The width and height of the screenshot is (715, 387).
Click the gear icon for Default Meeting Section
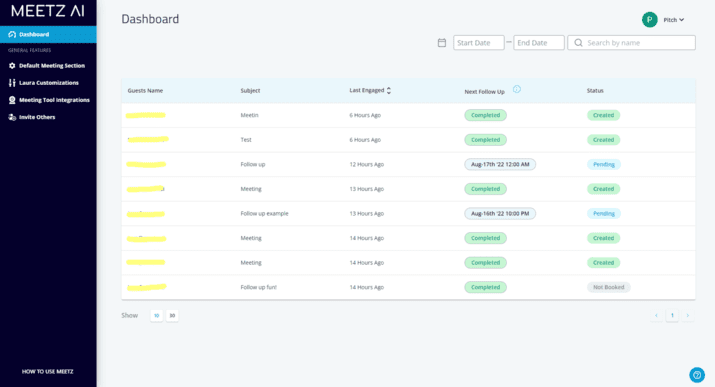tap(12, 66)
